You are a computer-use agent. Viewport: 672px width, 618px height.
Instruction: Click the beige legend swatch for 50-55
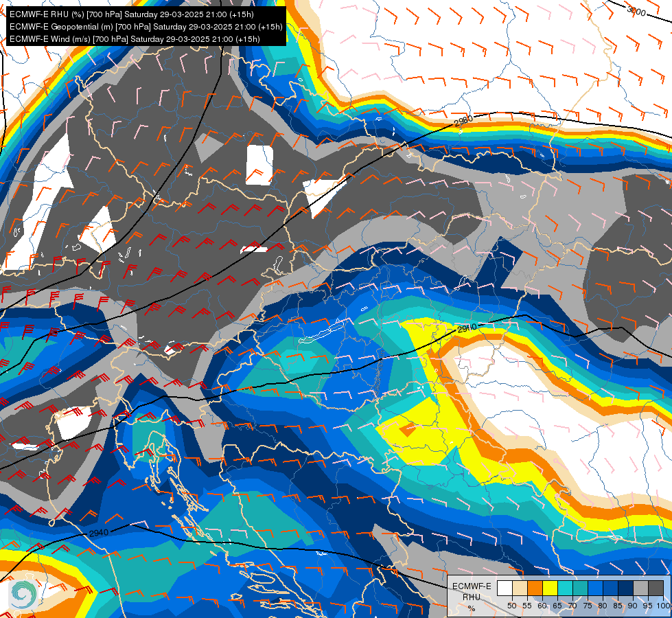[520, 588]
